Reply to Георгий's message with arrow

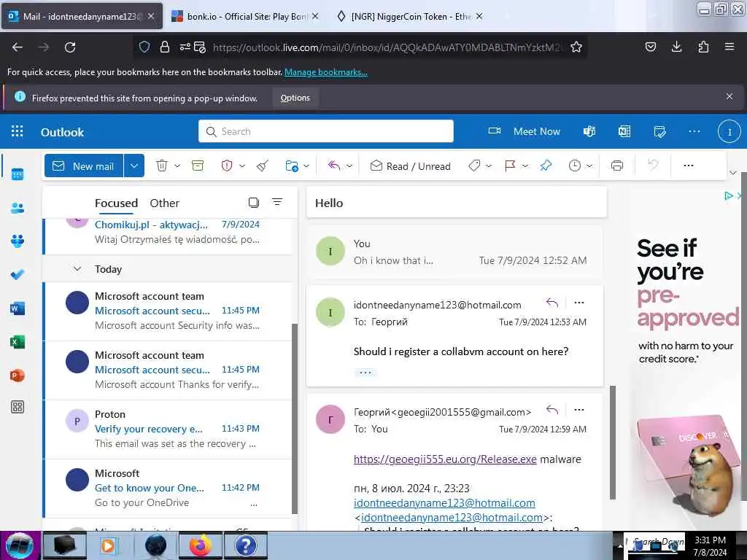[551, 410]
